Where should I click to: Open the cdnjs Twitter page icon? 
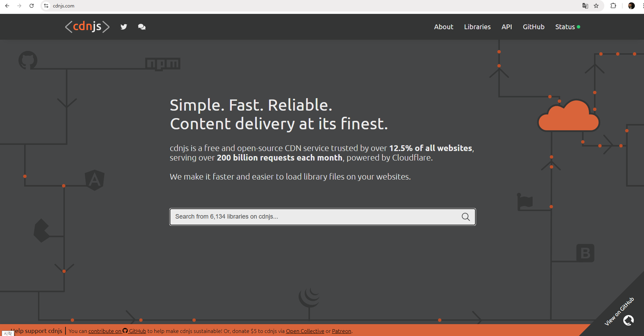pos(124,27)
